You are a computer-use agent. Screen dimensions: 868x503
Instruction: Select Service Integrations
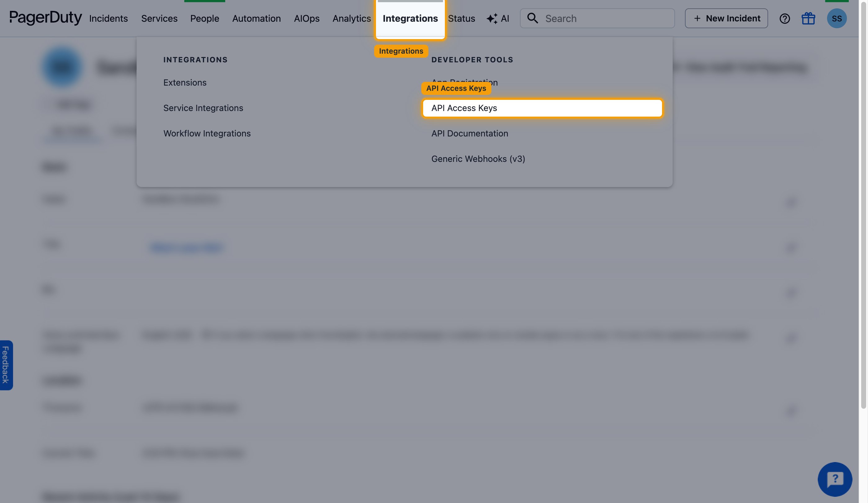click(203, 108)
